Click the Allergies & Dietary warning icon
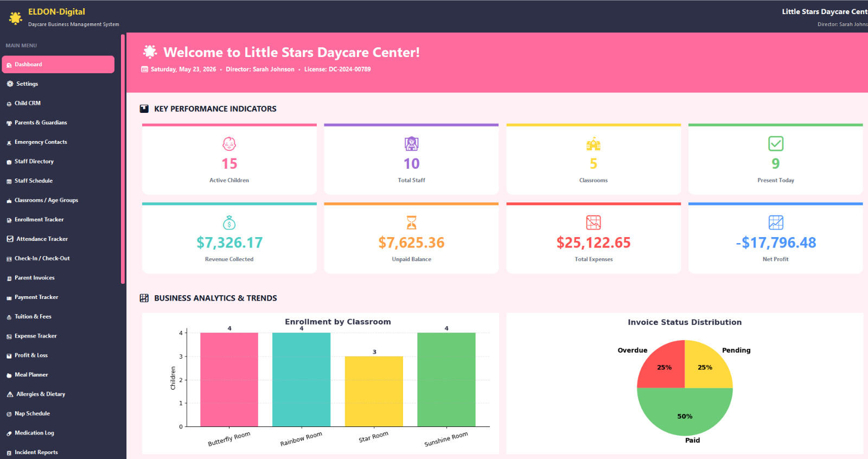Image resolution: width=868 pixels, height=459 pixels. [x=10, y=394]
